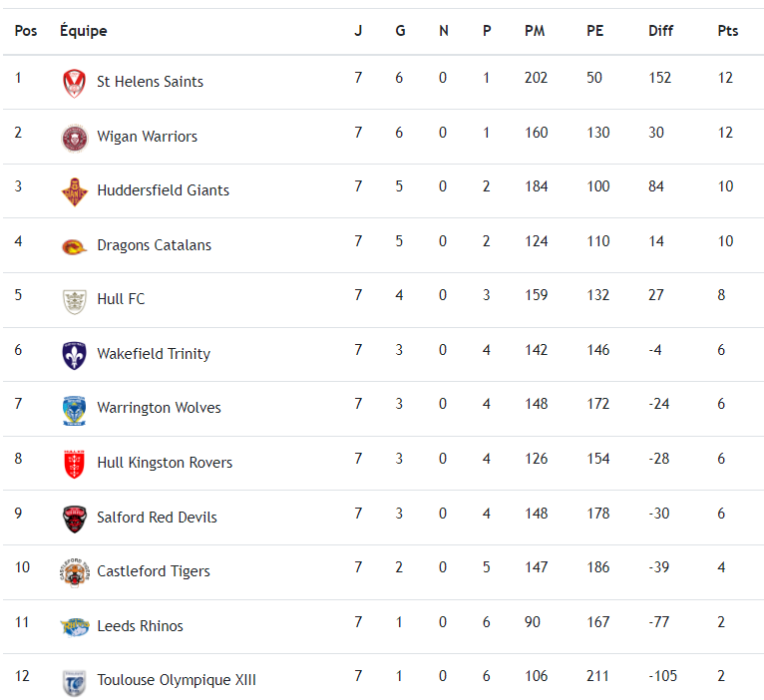Click the Hull Kingston Rovers badge

[74, 464]
